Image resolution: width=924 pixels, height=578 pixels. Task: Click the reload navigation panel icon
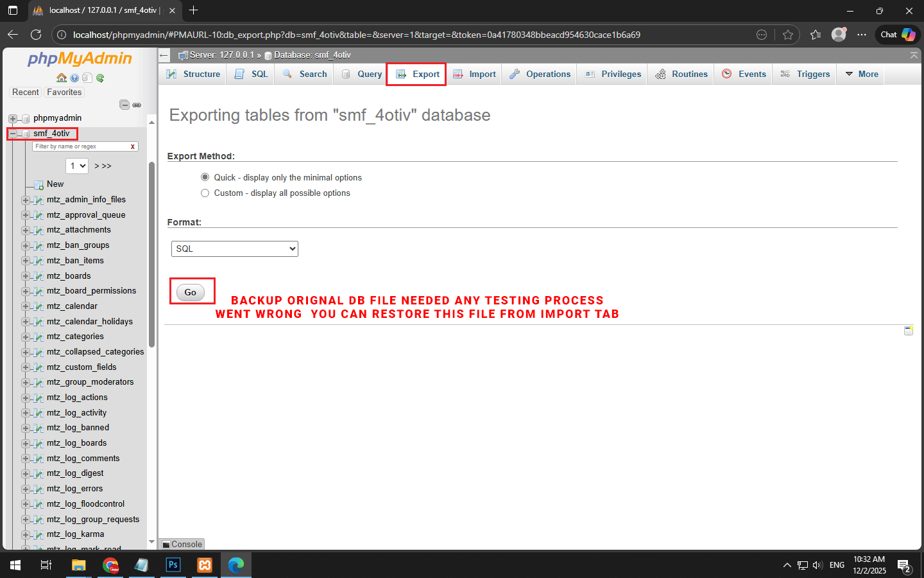point(100,78)
